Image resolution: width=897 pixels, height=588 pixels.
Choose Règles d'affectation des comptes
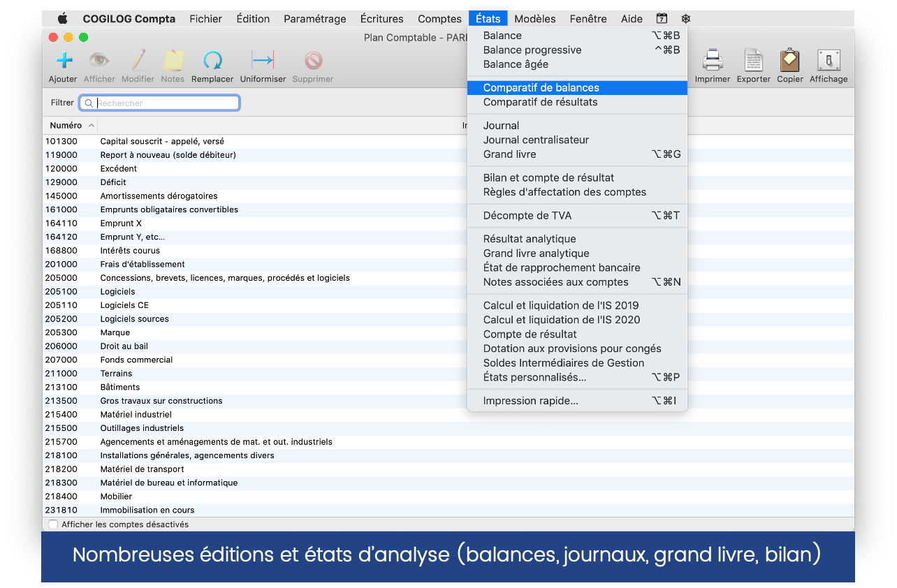(x=577, y=192)
